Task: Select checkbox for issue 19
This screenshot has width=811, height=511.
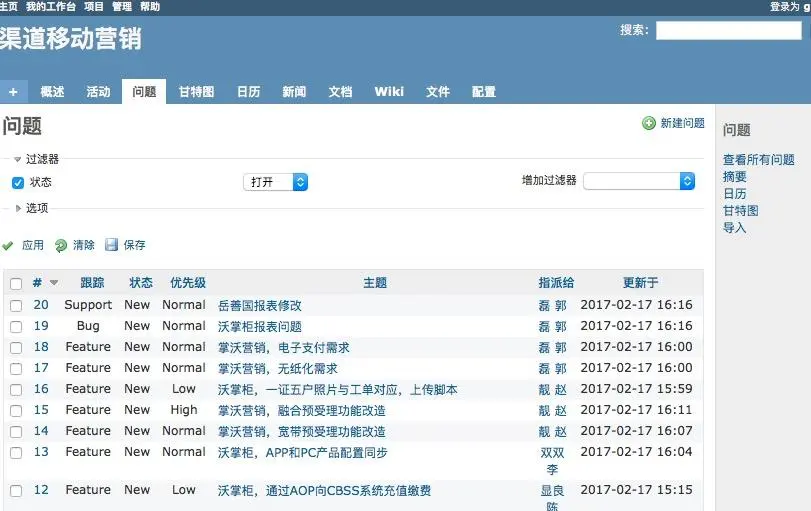Action: coord(16,327)
